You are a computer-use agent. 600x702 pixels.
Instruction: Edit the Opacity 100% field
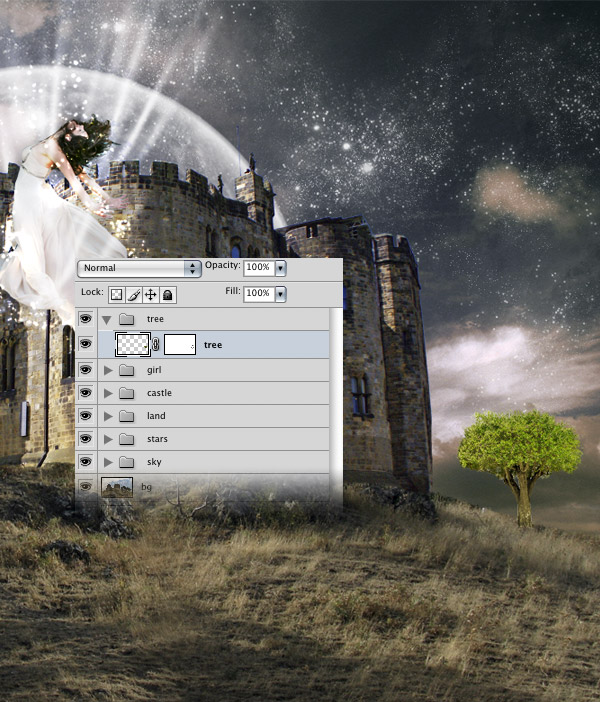[x=259, y=267]
